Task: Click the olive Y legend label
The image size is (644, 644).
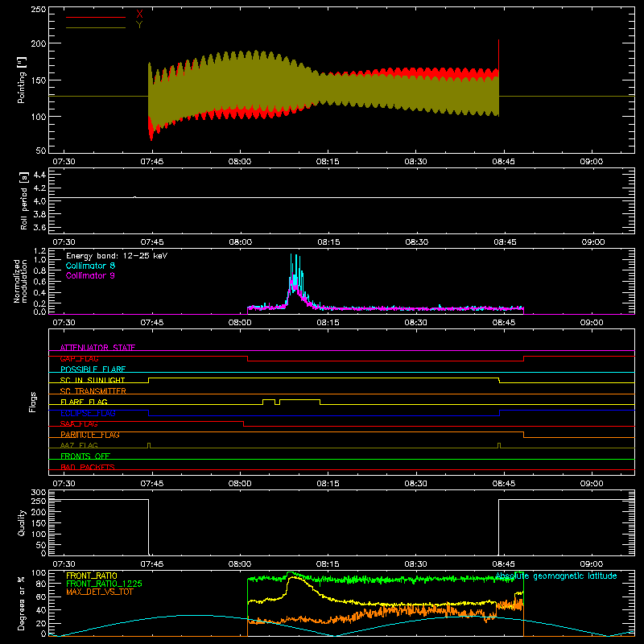Action: coord(139,25)
